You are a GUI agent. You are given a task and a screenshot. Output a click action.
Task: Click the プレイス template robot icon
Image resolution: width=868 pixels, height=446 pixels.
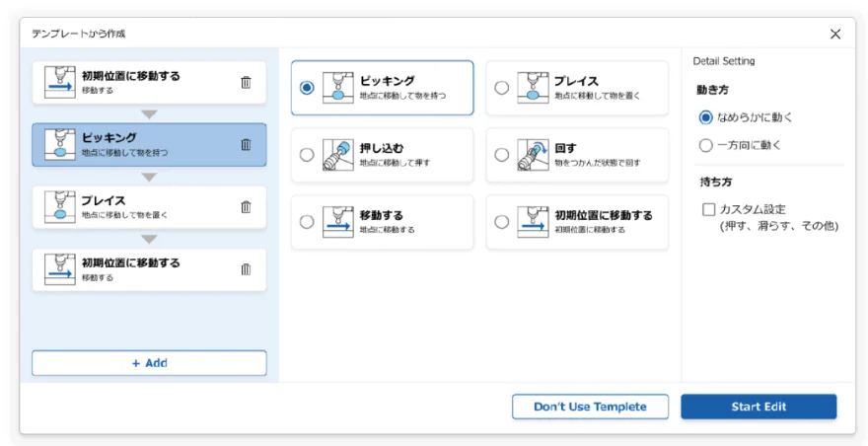(x=534, y=88)
